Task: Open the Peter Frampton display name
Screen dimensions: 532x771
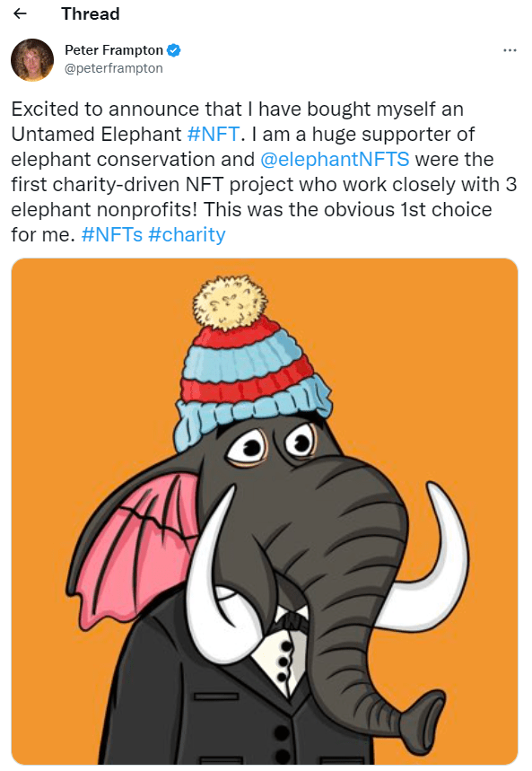Action: point(114,50)
